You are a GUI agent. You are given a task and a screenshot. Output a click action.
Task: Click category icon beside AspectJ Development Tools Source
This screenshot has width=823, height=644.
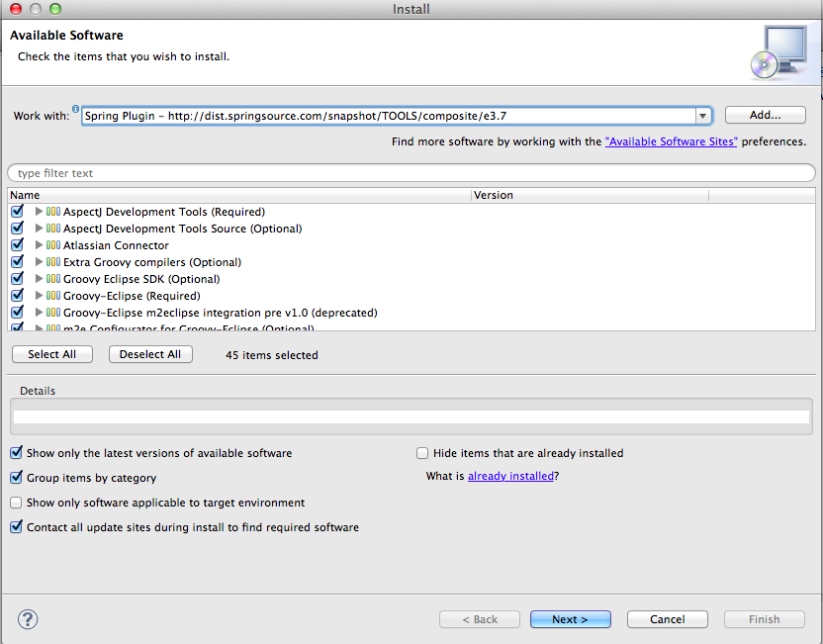(x=53, y=229)
